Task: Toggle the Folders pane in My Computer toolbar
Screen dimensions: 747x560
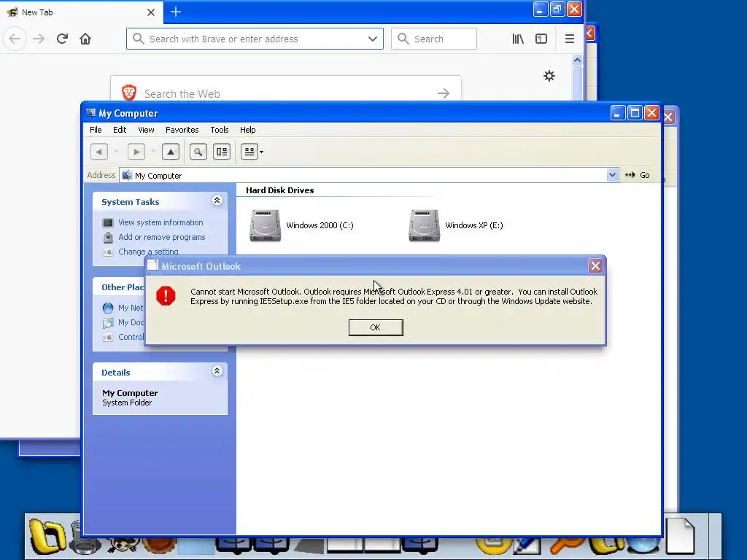Action: pos(222,152)
